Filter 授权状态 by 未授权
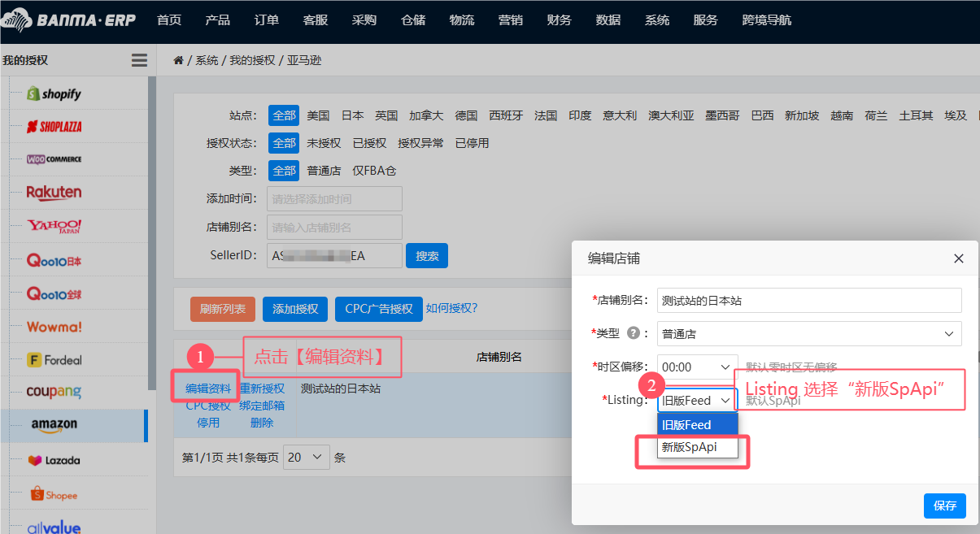Image resolution: width=980 pixels, height=534 pixels. [x=324, y=143]
